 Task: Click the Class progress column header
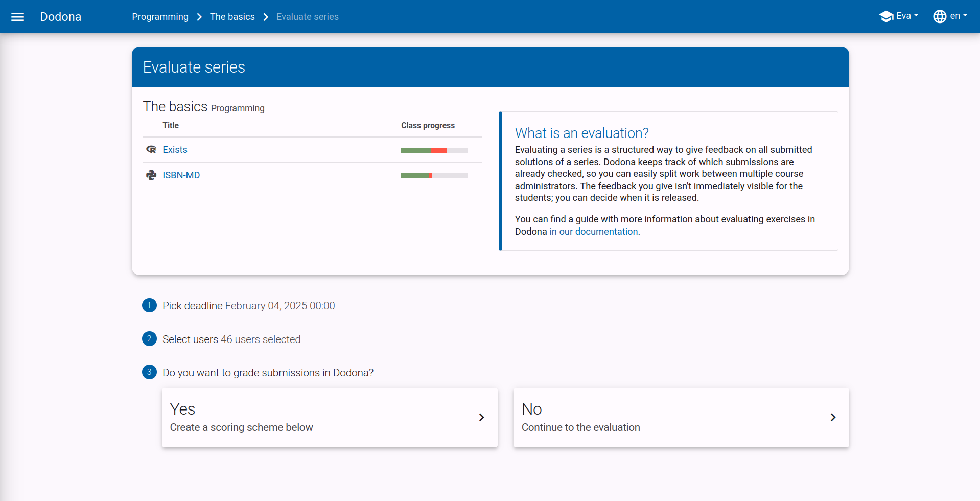(x=428, y=126)
